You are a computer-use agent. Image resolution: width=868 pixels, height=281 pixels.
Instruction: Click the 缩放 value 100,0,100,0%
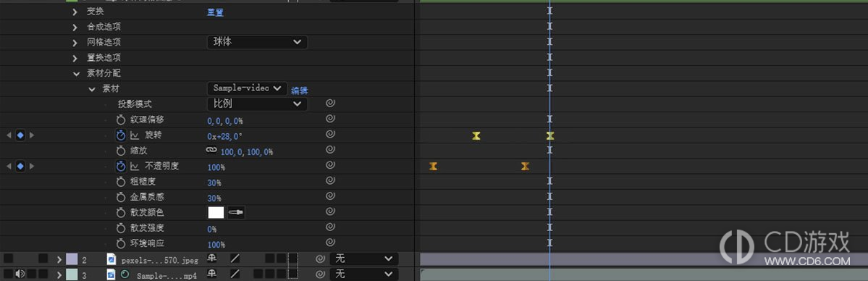point(246,152)
